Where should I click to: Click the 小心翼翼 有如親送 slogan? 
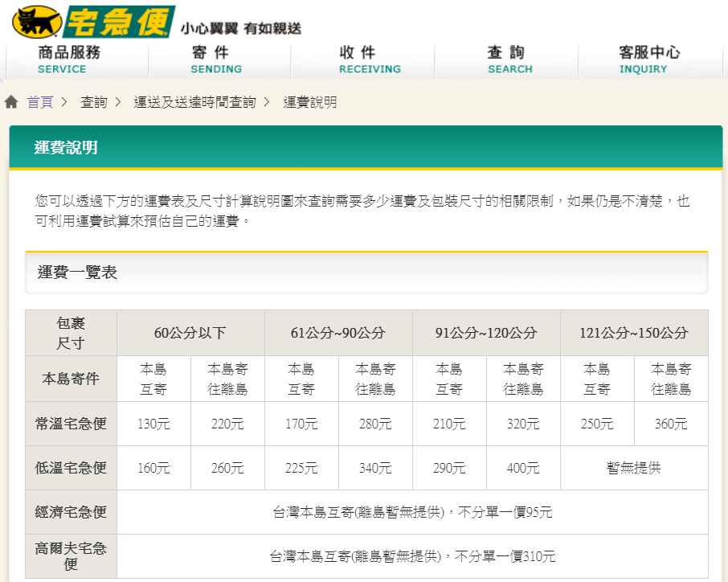click(x=241, y=28)
